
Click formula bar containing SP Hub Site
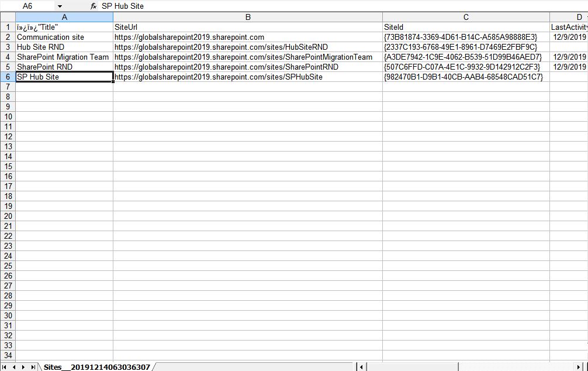pos(343,6)
